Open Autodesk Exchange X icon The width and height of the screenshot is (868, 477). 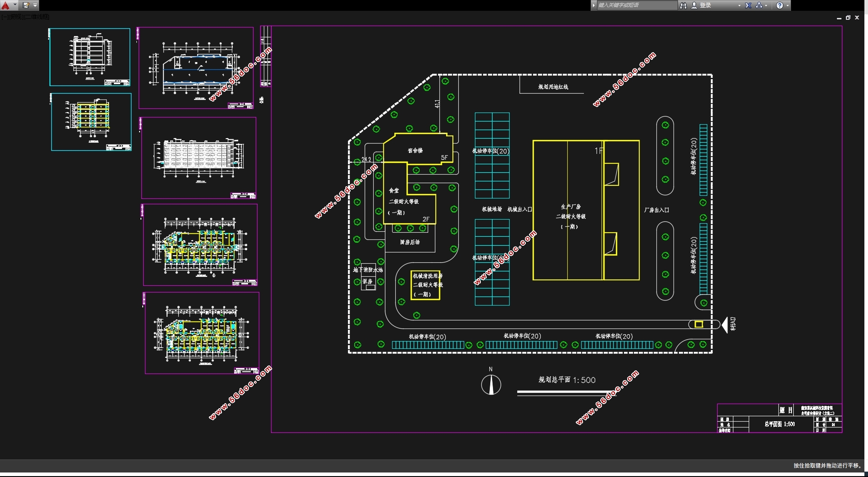748,5
